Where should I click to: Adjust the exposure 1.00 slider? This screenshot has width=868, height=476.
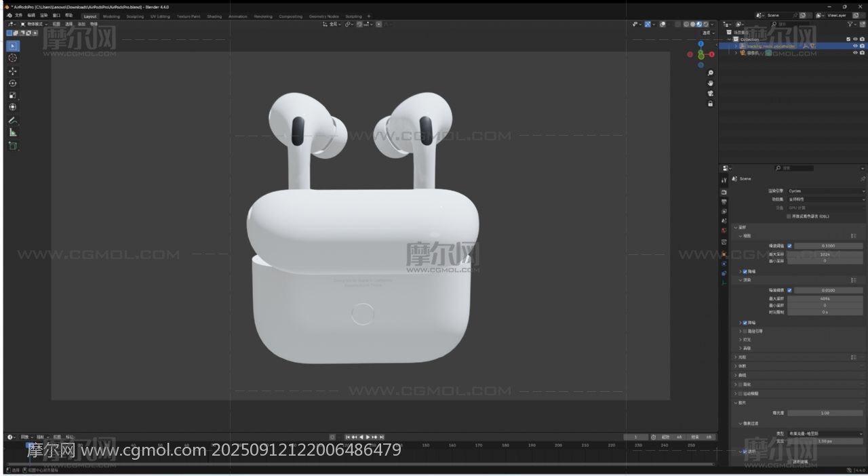825,413
